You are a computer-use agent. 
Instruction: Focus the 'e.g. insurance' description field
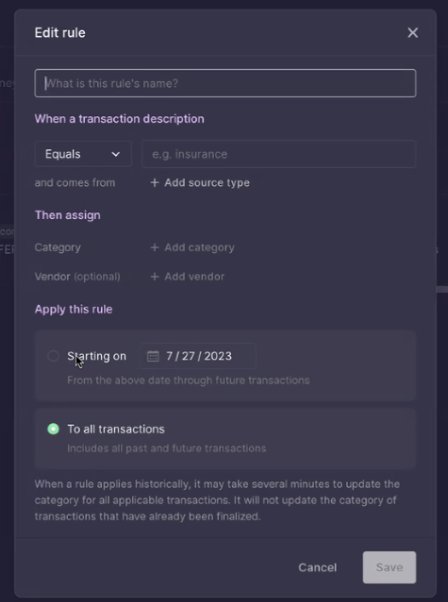279,154
